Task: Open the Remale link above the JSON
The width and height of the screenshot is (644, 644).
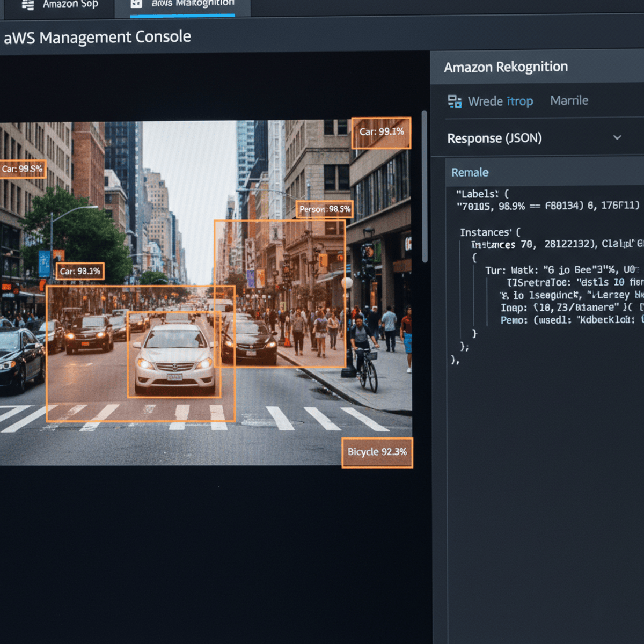Action: (470, 172)
